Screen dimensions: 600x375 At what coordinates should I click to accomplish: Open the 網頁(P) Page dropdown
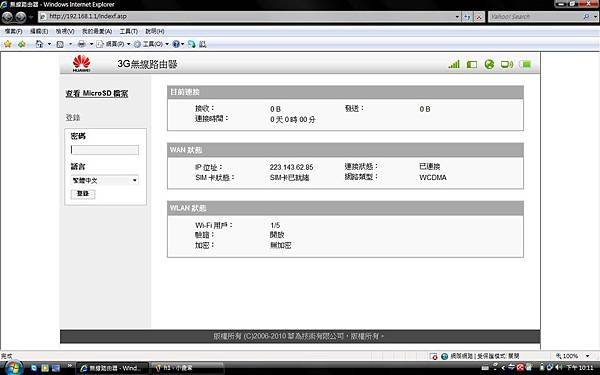113,44
